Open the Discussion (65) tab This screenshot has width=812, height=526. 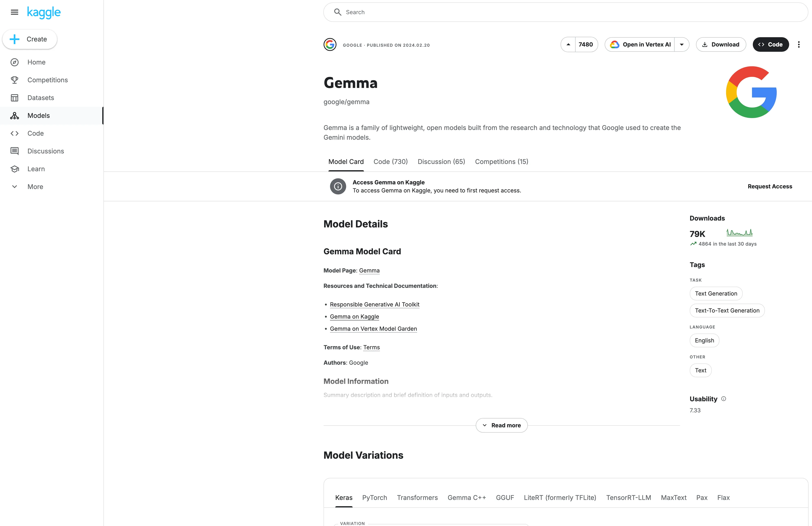pyautogui.click(x=441, y=162)
